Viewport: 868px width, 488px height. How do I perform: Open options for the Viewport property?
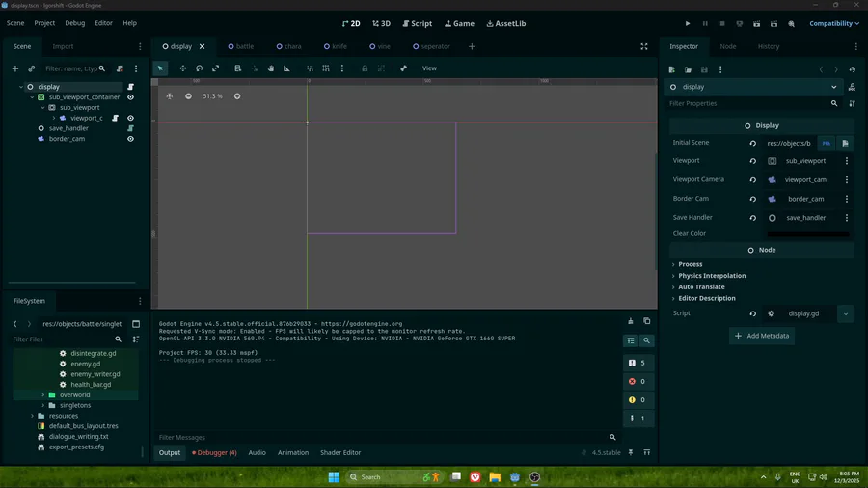(x=847, y=161)
